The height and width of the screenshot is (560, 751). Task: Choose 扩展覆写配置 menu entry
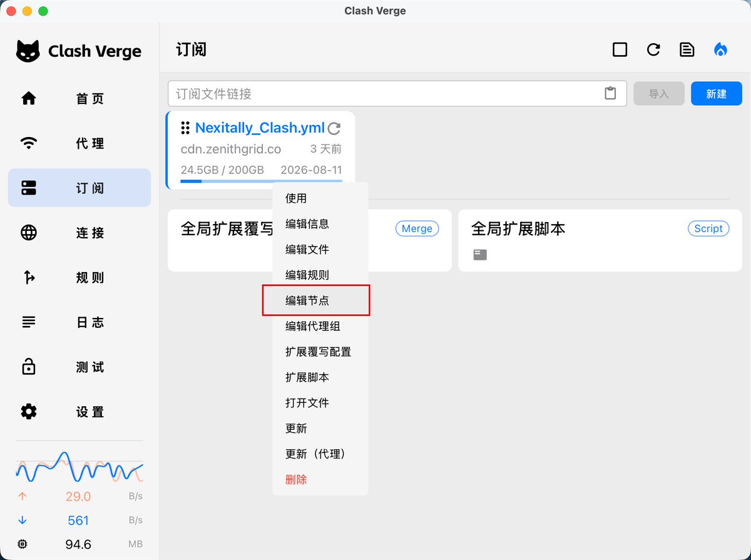(320, 352)
